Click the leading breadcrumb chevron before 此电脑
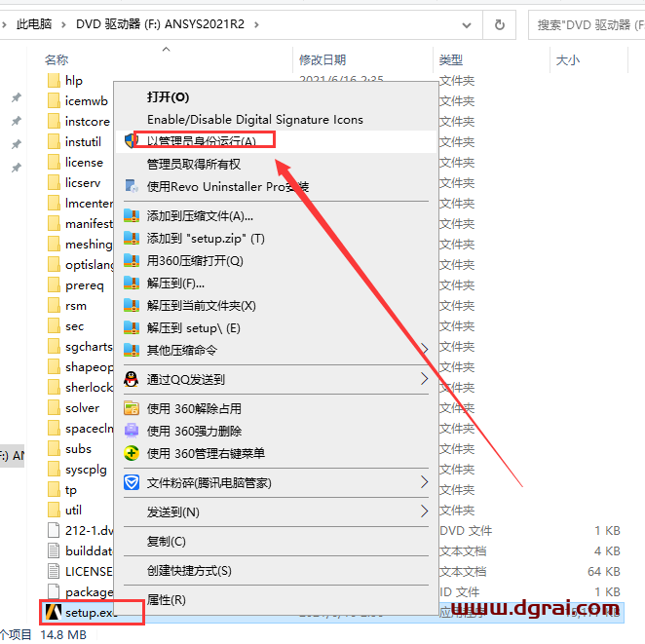 click(x=4, y=24)
